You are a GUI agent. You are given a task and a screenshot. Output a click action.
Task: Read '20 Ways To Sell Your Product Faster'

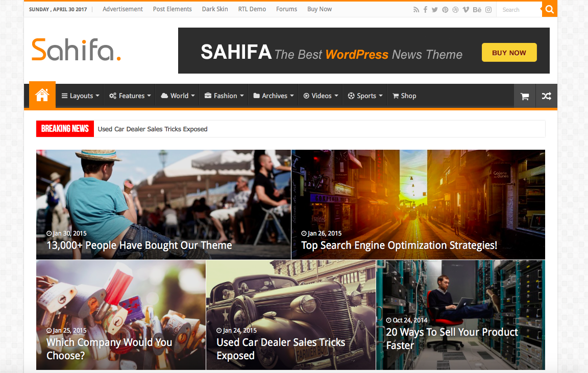[x=452, y=338]
